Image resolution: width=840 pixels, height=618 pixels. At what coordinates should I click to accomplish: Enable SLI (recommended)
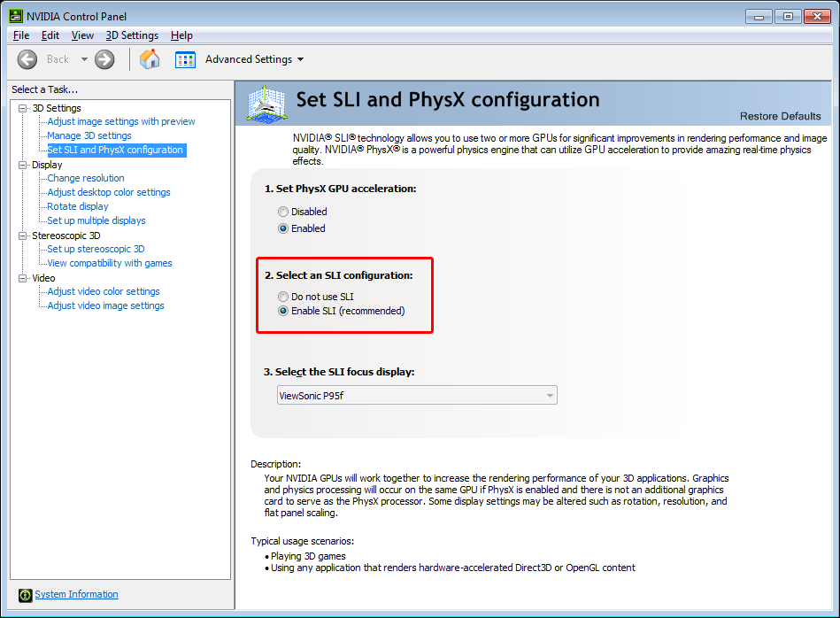[x=282, y=311]
